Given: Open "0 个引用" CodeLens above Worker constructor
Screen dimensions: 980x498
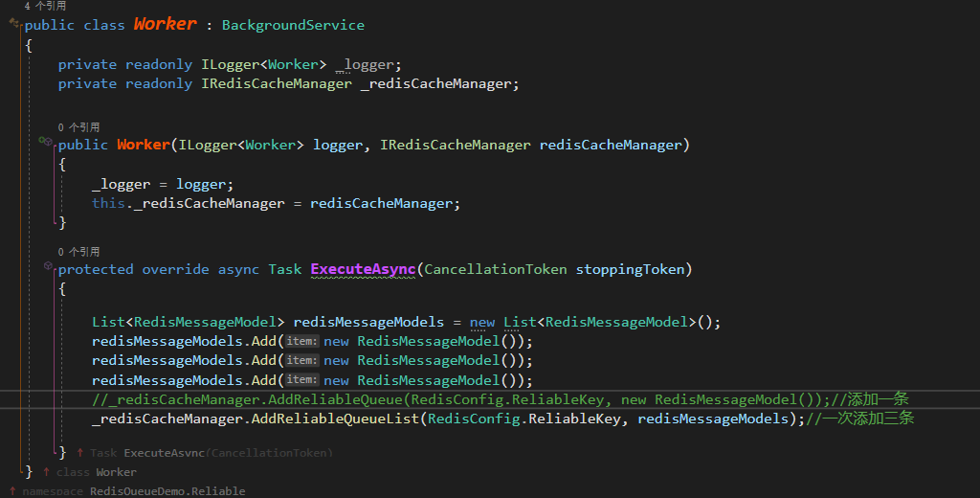Looking at the screenshot, I should tap(78, 127).
